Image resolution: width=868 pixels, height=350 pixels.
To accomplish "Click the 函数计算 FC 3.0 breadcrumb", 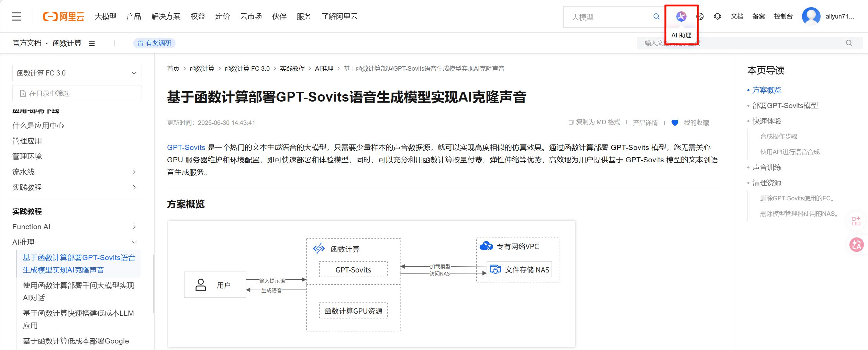I will tap(247, 69).
